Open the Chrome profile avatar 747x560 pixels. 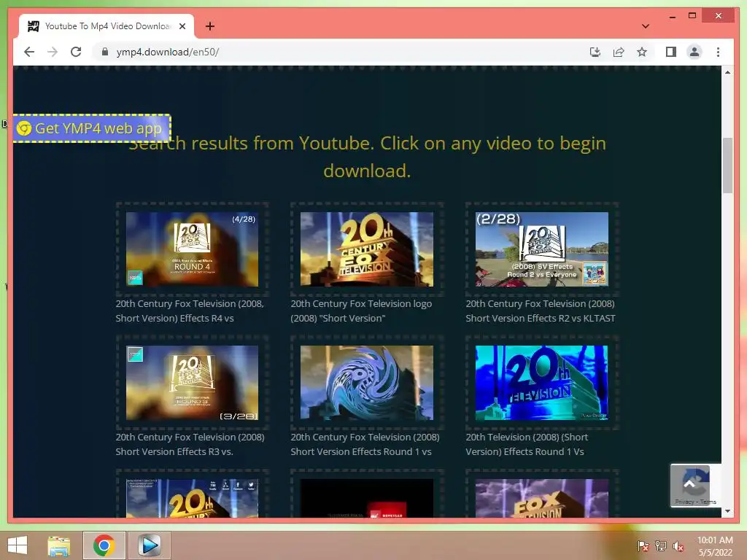[x=694, y=52]
